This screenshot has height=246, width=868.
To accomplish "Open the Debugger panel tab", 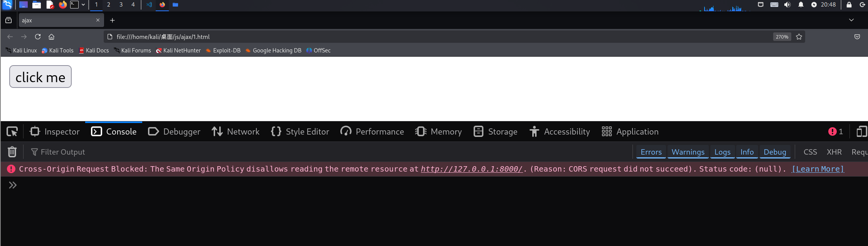I will (174, 132).
